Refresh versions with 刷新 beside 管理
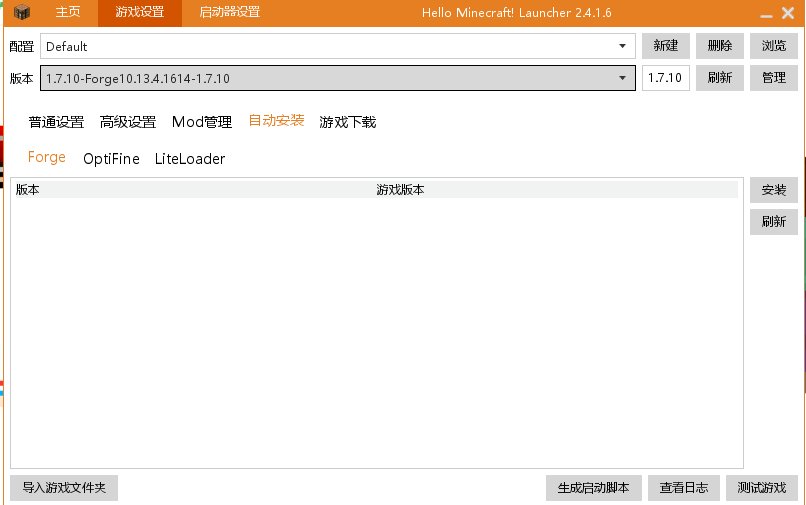Screen dimensions: 806x505 click(x=720, y=78)
